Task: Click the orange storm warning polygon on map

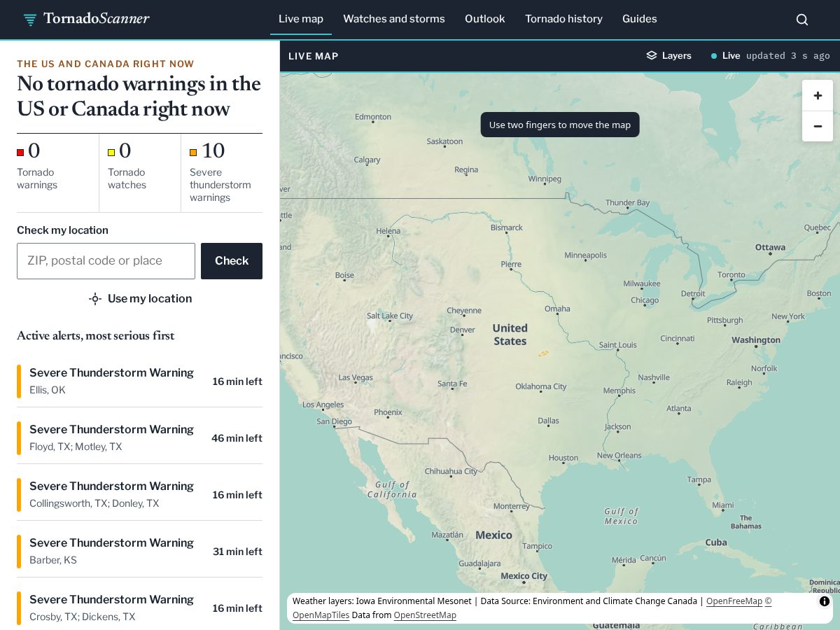Action: [x=543, y=353]
